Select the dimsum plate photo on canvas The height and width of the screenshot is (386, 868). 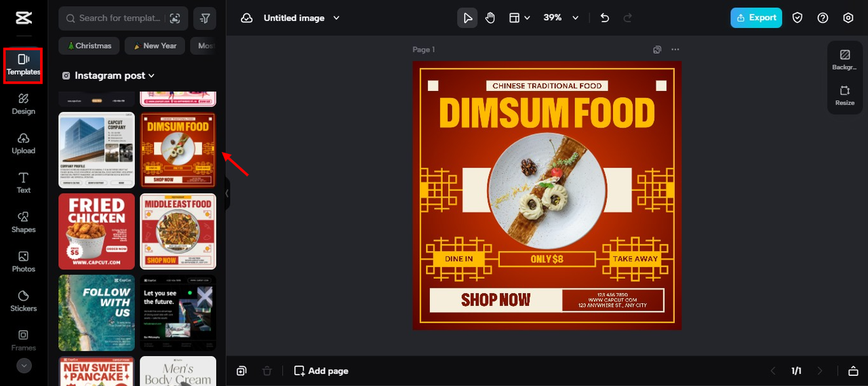pos(547,192)
